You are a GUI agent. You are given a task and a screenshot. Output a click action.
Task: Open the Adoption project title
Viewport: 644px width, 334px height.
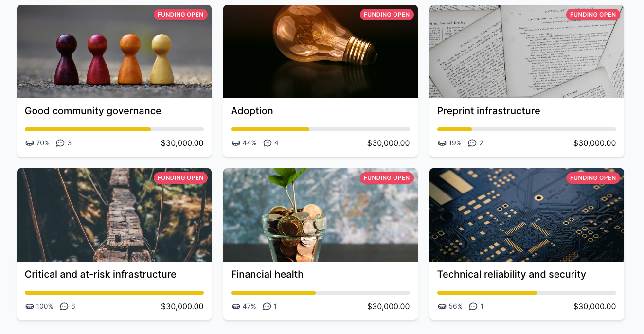point(252,111)
